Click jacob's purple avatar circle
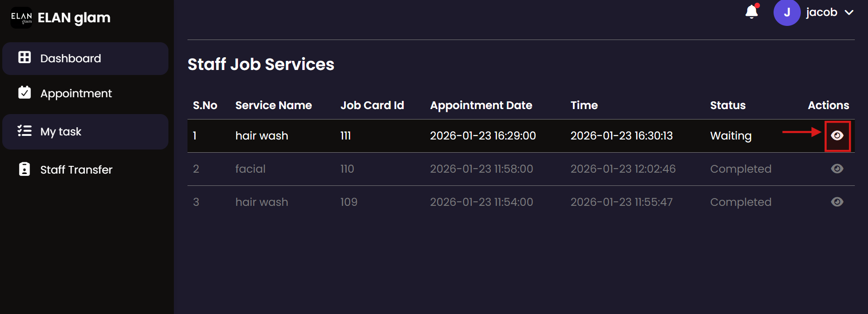Viewport: 868px width, 314px height. pos(787,13)
